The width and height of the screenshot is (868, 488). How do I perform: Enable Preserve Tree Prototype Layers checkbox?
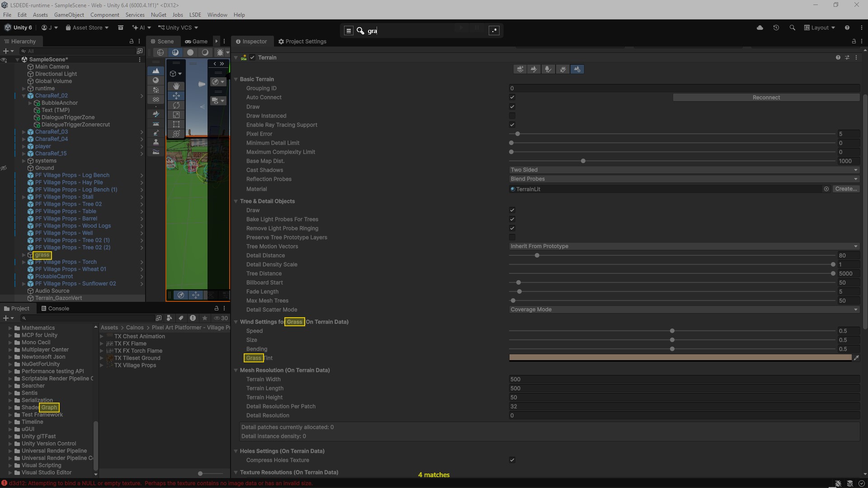pos(512,237)
